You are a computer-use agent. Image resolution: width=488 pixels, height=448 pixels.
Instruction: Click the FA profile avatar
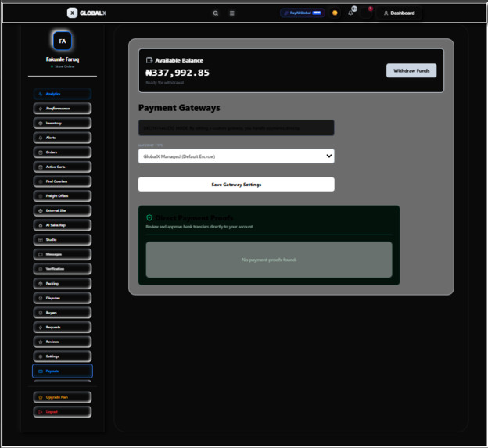[x=63, y=41]
